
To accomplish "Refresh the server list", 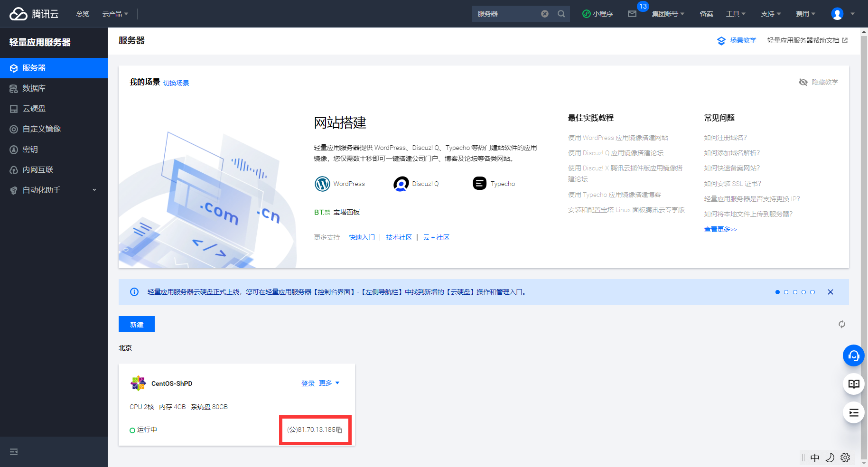I will (x=842, y=324).
